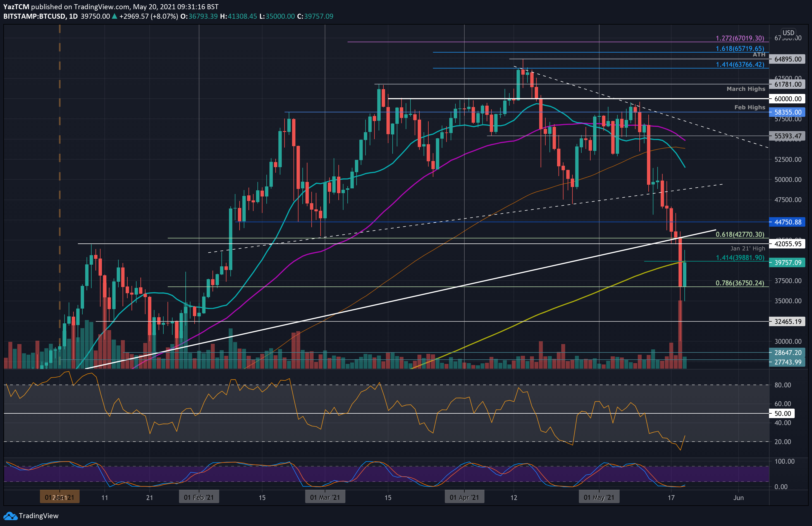Image resolution: width=812 pixels, height=526 pixels.
Task: Click the RSI 20.00 axis label
Action: tap(783, 442)
